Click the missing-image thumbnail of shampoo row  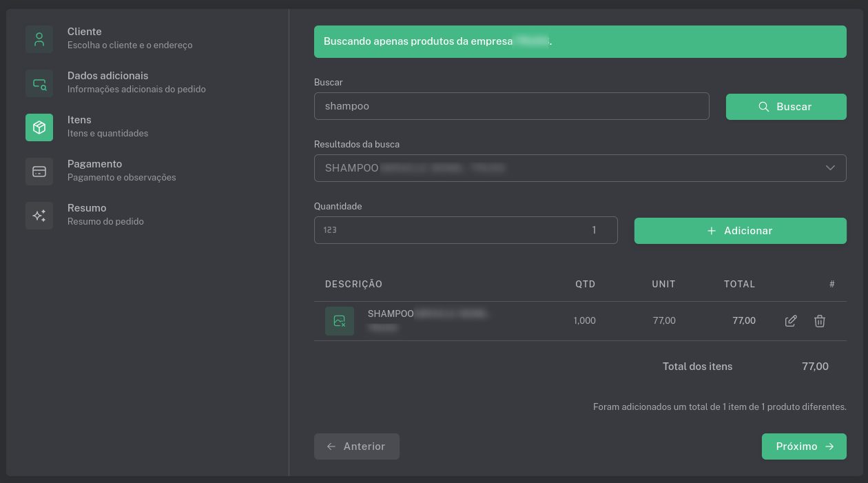point(340,321)
